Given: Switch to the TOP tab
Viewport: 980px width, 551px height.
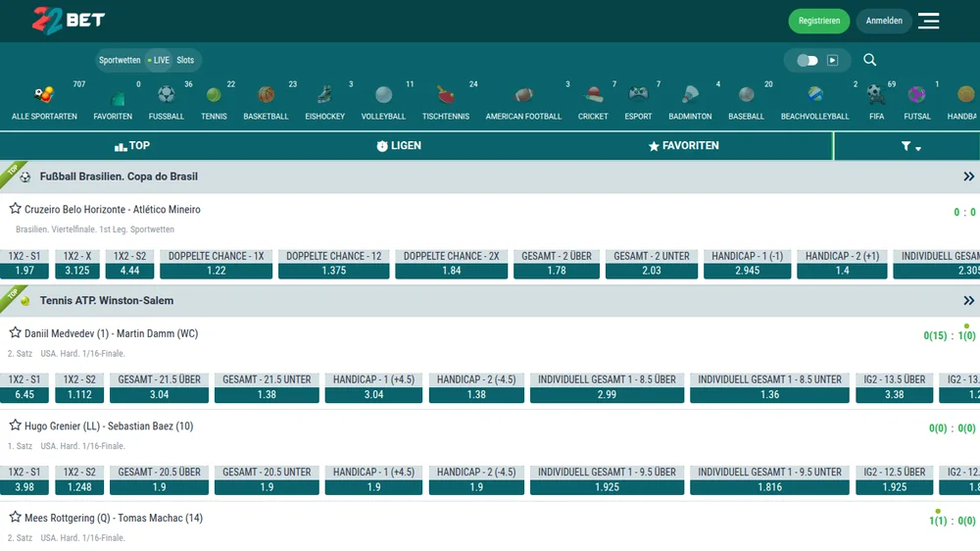Looking at the screenshot, I should coord(132,146).
